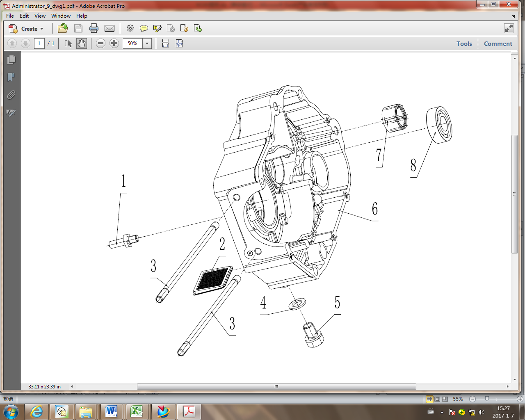This screenshot has width=525, height=420.
Task: Open the Comment pane
Action: tap(498, 43)
